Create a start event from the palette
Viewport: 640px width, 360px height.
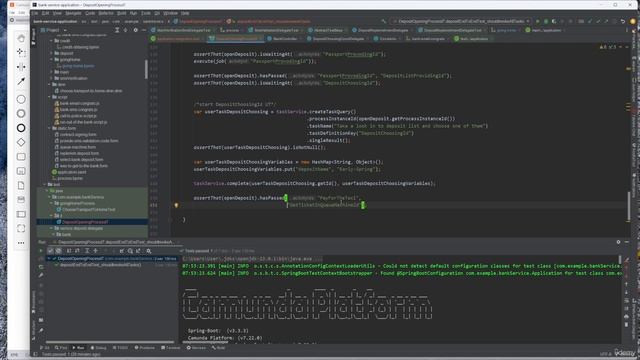point(21,99)
